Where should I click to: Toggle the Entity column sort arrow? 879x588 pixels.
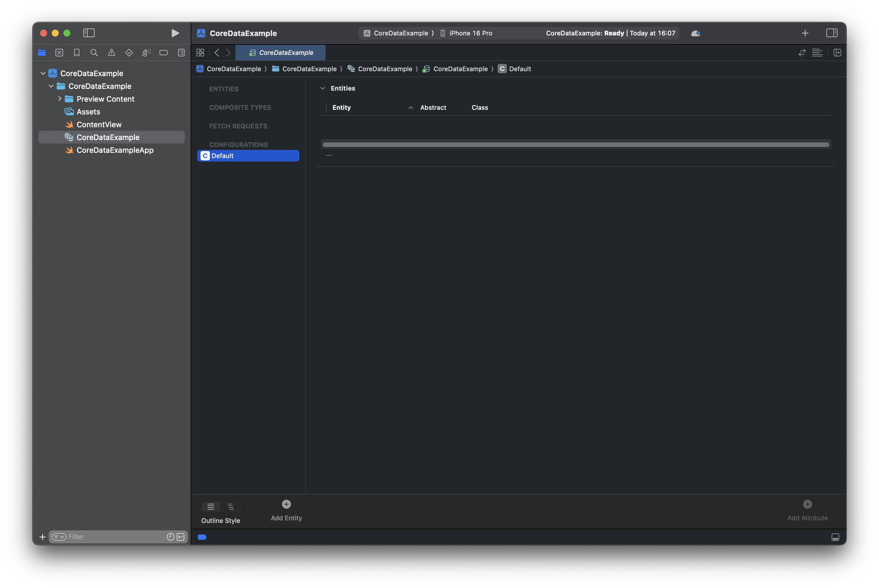pyautogui.click(x=410, y=107)
